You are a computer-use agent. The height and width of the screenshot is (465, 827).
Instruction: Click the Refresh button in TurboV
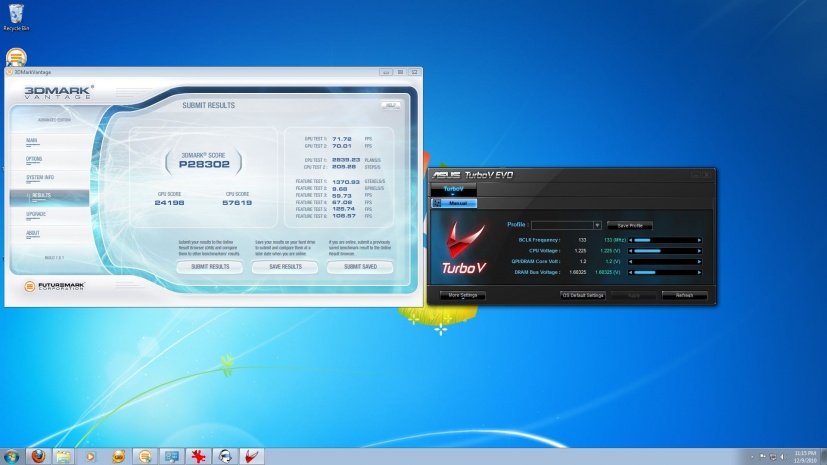685,296
